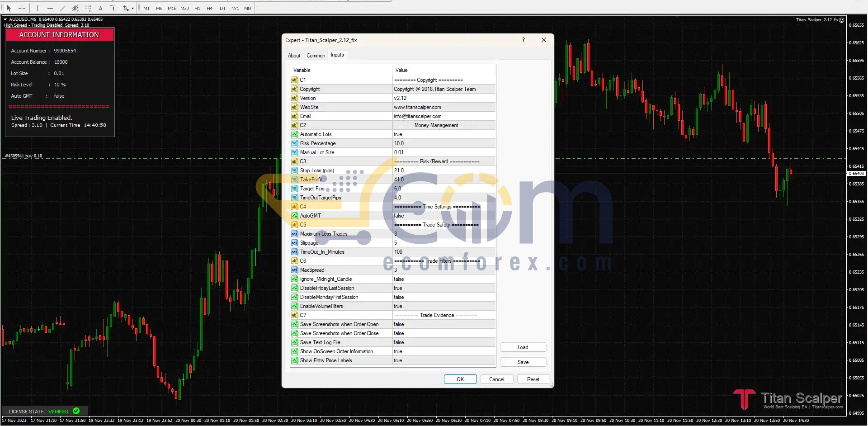Activate the crosshair tool
Image resolution: width=868 pixels, height=426 pixels.
coord(22,8)
